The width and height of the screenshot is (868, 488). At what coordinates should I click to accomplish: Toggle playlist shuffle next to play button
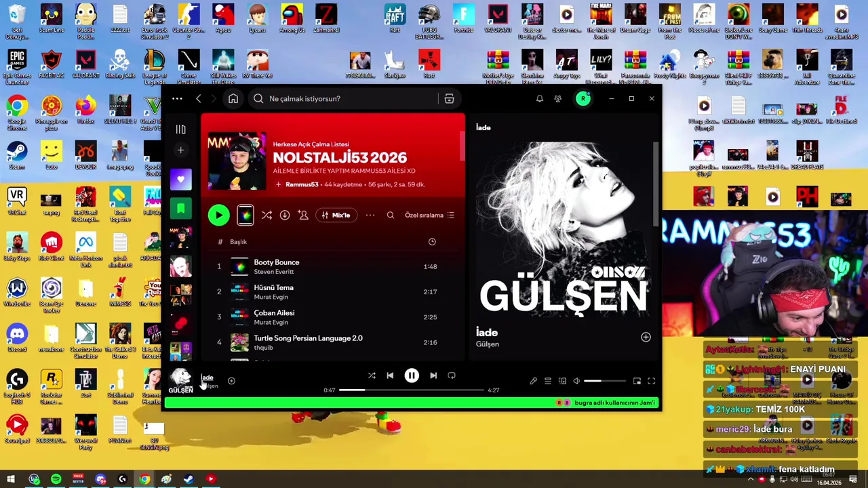[267, 216]
